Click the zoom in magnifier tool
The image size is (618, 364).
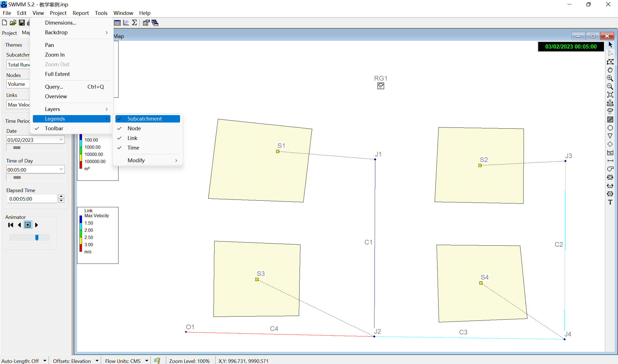(610, 78)
